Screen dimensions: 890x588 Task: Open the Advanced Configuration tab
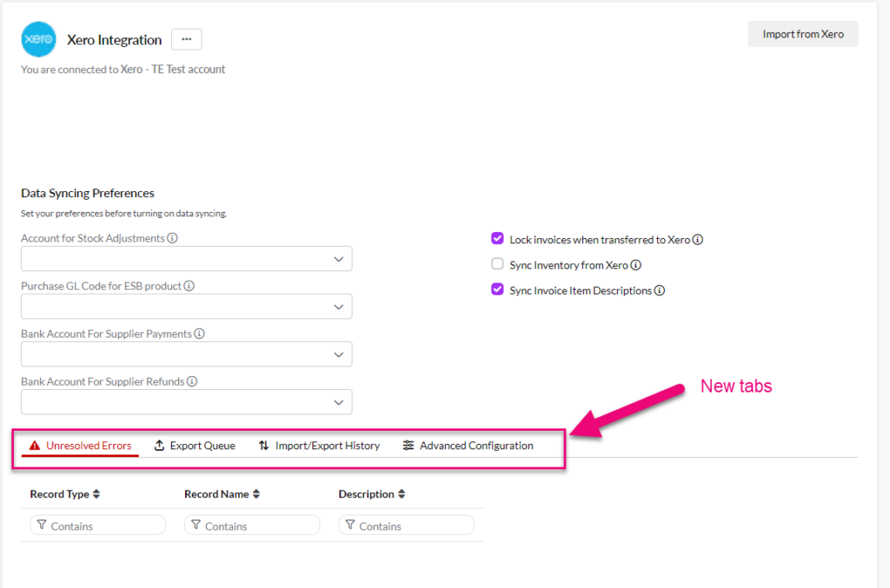pos(475,446)
